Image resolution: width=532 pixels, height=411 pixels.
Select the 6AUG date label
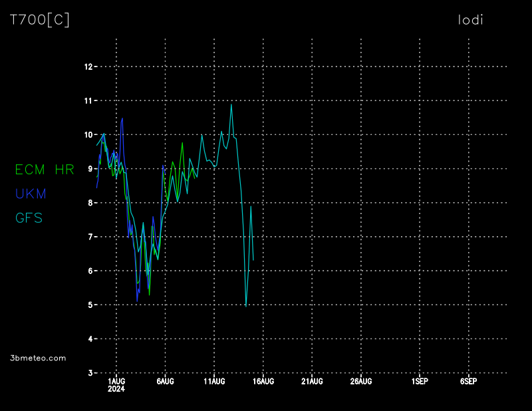point(165,381)
